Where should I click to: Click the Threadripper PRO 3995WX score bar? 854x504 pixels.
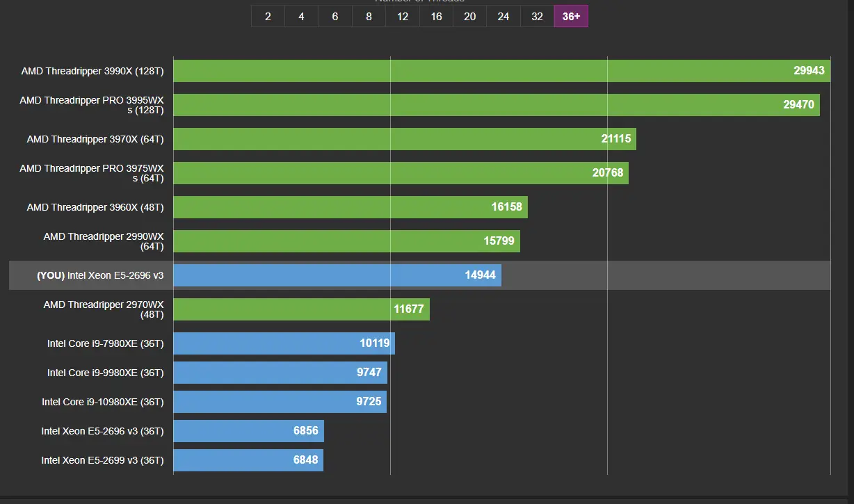point(497,105)
